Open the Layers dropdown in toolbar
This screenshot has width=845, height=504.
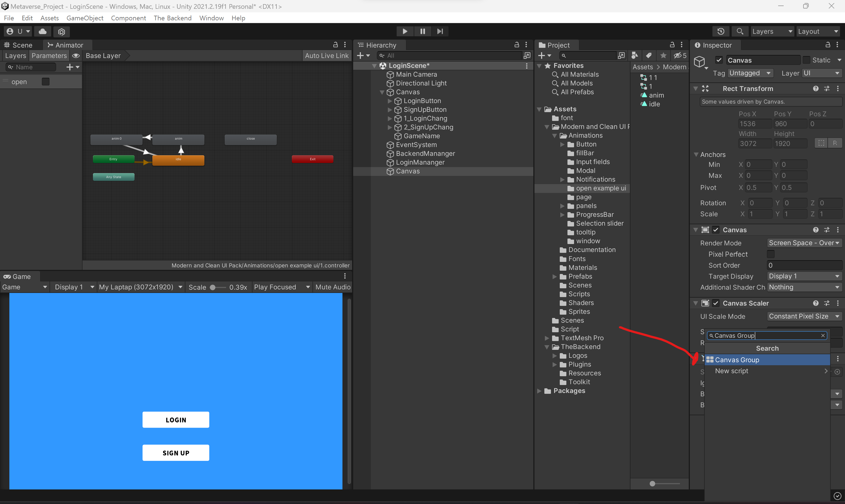point(772,31)
